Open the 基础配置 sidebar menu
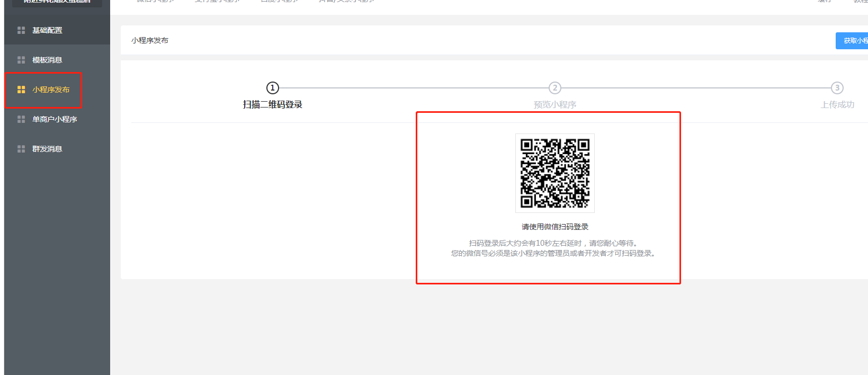The height and width of the screenshot is (375, 868). 57,30
